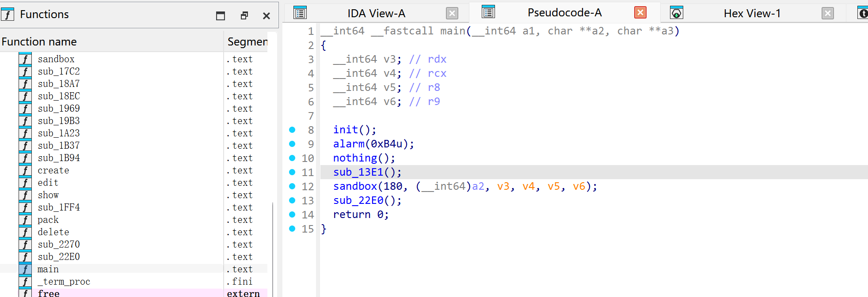
Task: Click the function icon beside sandbox
Action: [25, 59]
